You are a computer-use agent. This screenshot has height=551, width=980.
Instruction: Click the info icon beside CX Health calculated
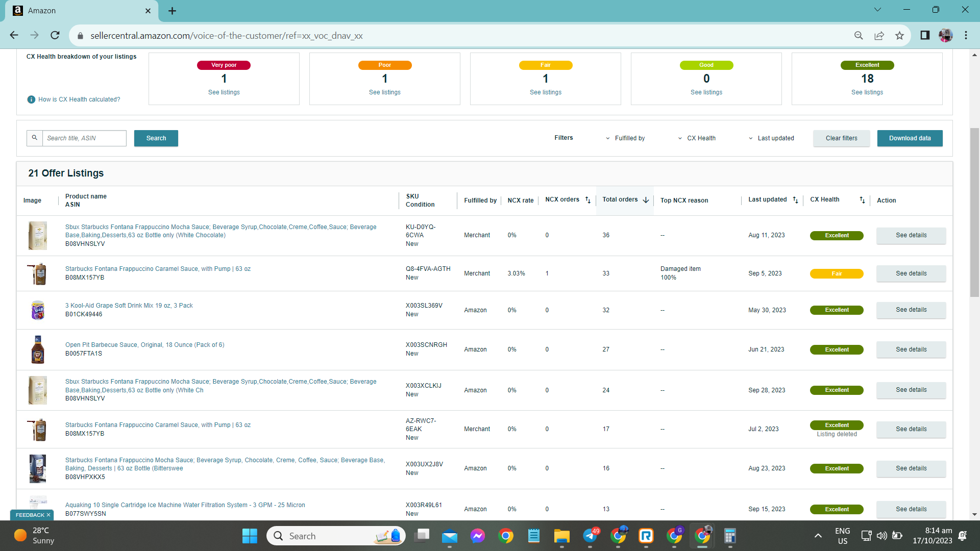tap(31, 99)
